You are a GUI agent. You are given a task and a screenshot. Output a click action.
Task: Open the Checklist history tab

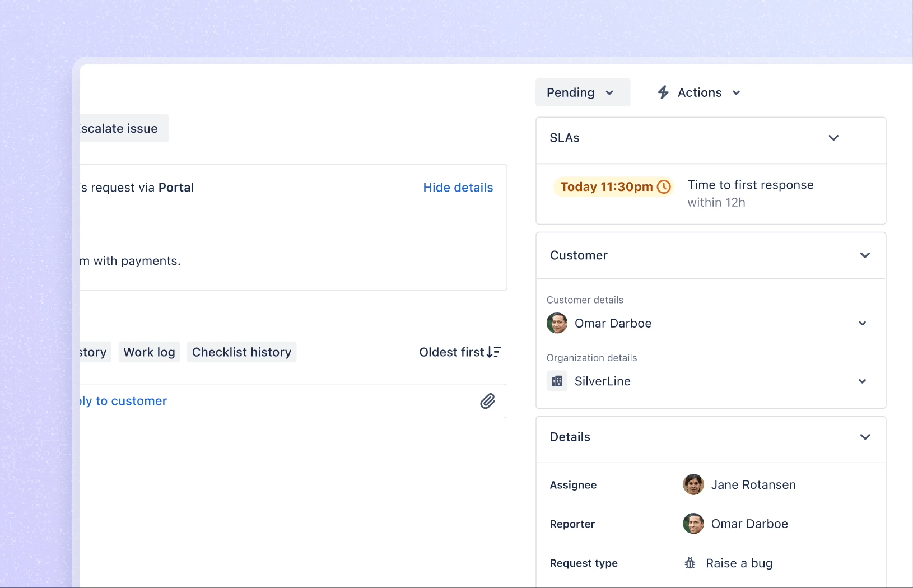click(241, 352)
